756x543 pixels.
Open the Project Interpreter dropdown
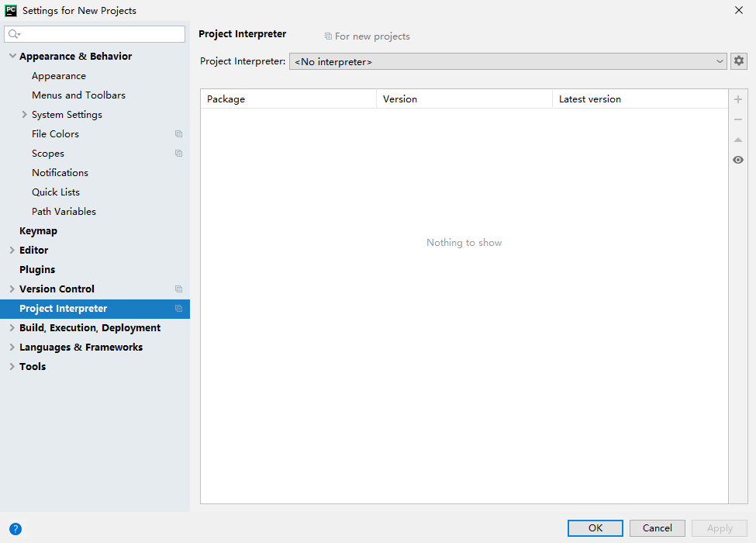[x=508, y=61]
